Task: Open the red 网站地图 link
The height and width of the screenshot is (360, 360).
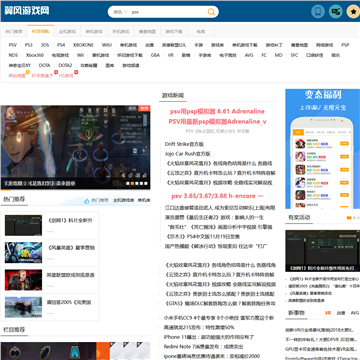Action: (17, 76)
